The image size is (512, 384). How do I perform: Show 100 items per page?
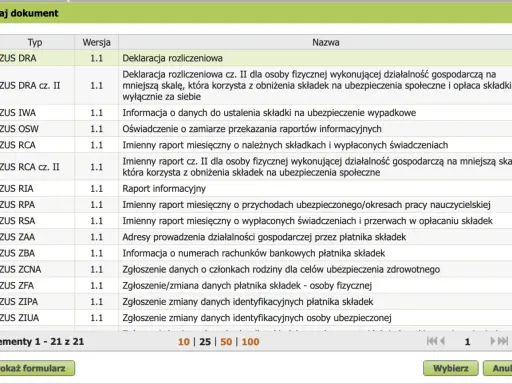tap(250, 342)
